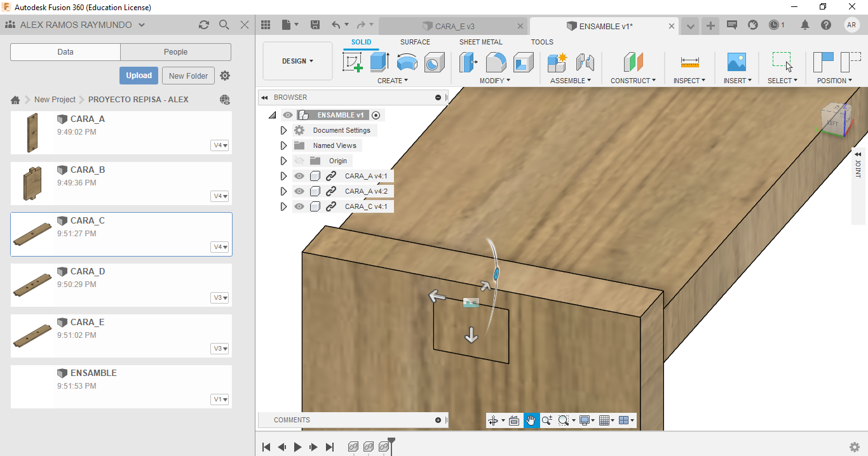Click Create Sketch tool icon
The width and height of the screenshot is (868, 456).
(353, 62)
